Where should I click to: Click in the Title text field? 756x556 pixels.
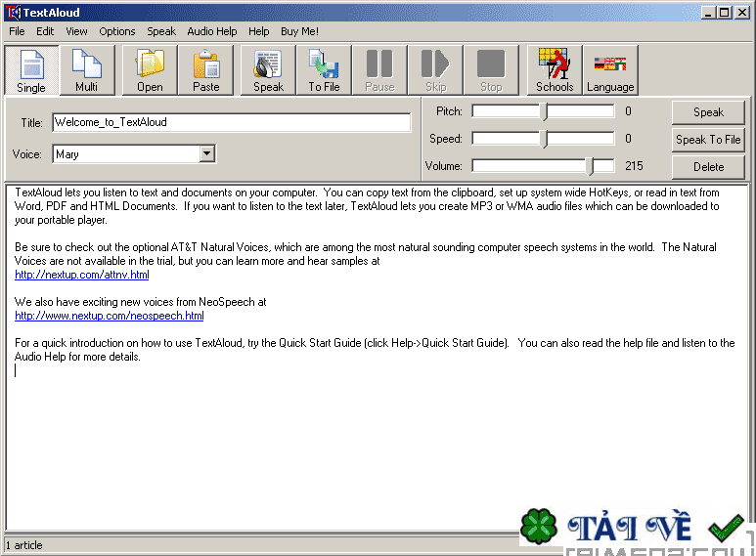(232, 122)
